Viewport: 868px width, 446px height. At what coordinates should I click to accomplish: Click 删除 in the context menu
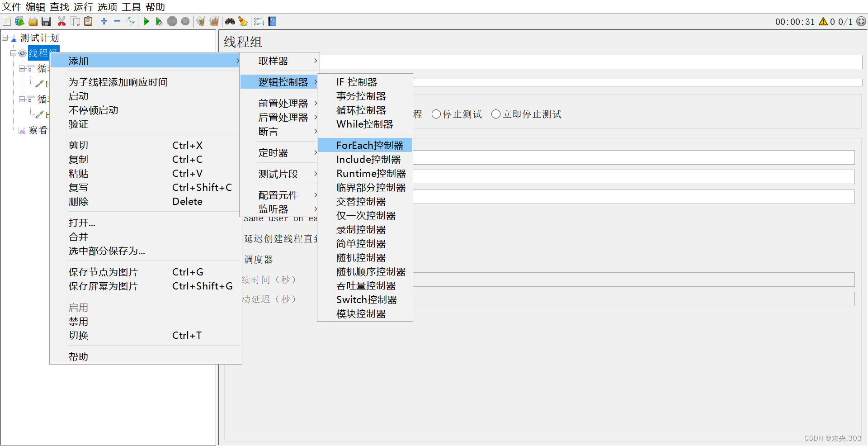(x=146, y=201)
